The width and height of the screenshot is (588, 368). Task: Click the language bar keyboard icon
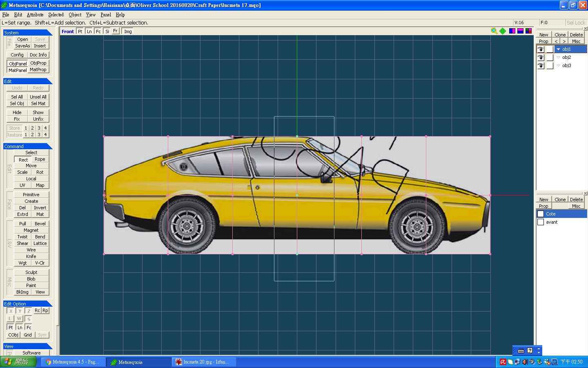point(521,351)
